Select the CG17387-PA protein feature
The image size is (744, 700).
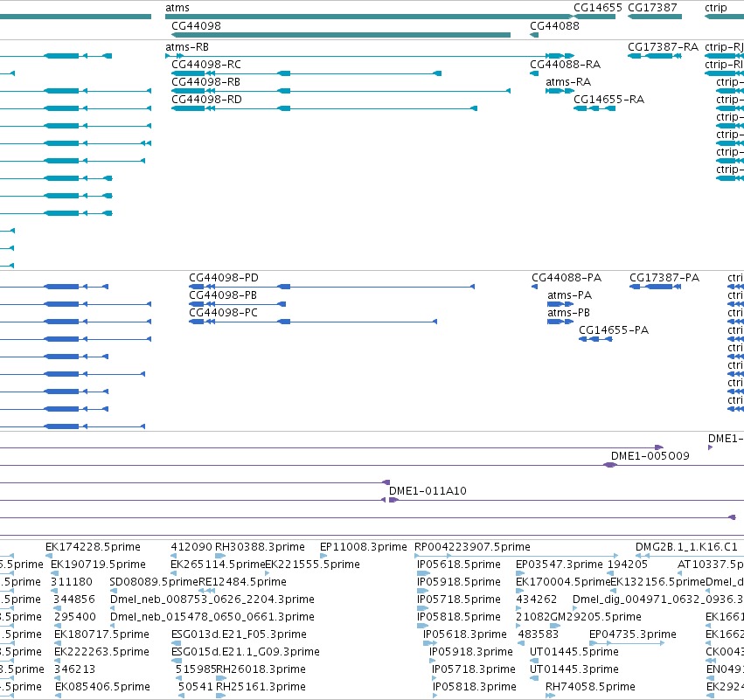coord(656,287)
